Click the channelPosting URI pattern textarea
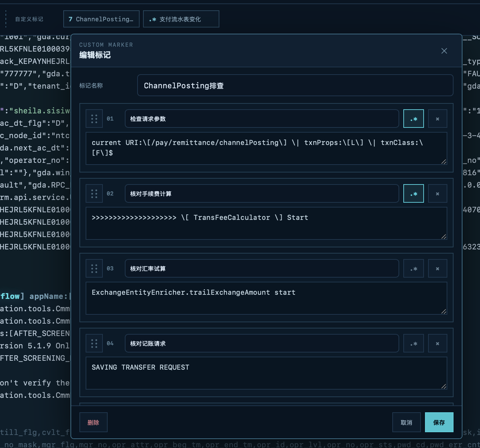The image size is (480, 448). point(266,148)
